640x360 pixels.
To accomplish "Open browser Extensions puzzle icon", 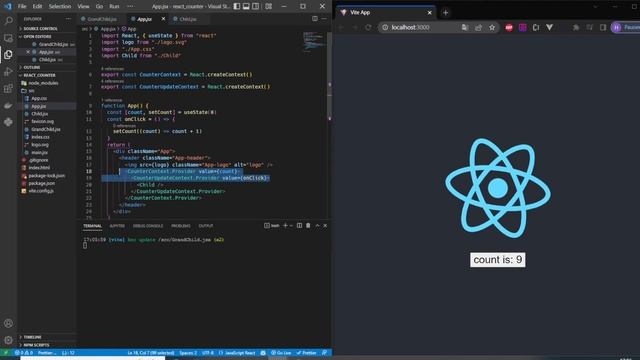I will (576, 27).
